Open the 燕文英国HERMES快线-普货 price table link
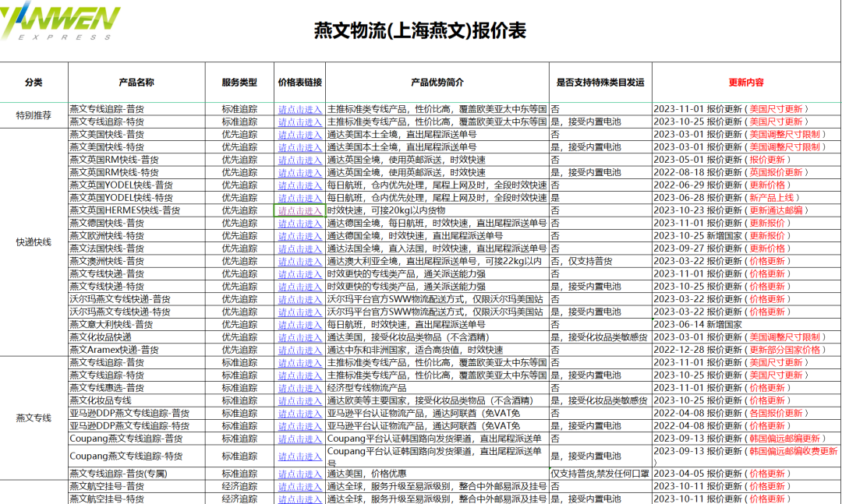The image size is (842, 504). tap(299, 211)
